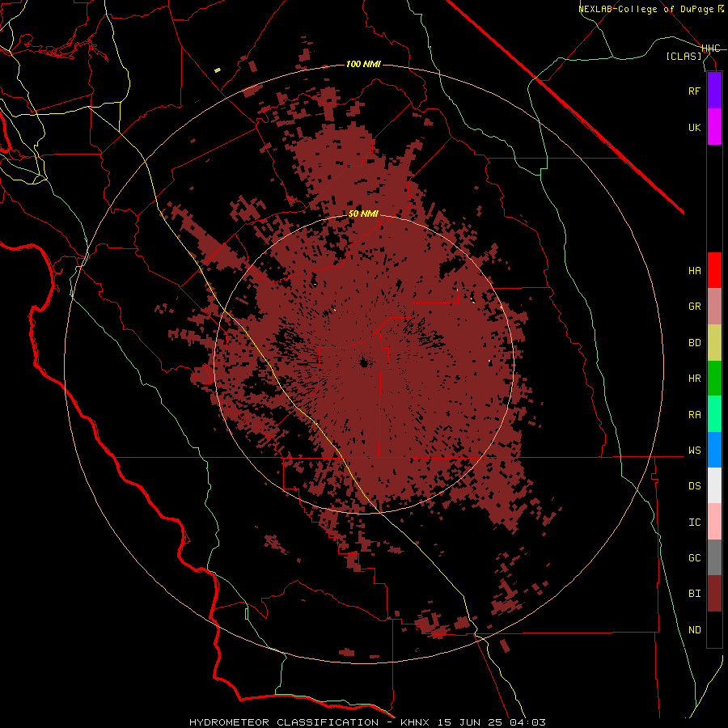Click the HHC product label
The image size is (728, 728).
coord(711,49)
